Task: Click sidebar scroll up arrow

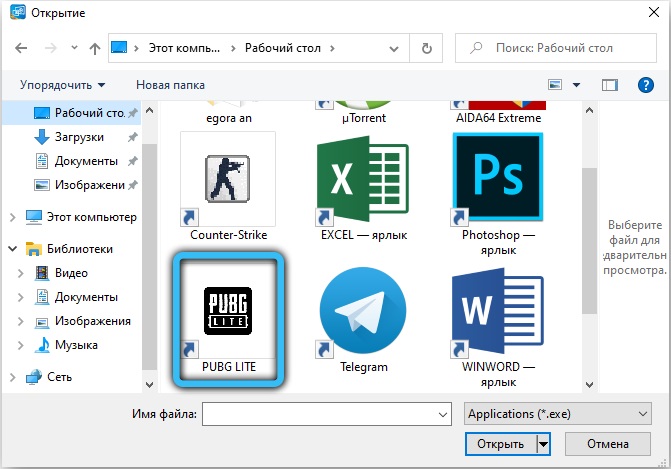Action: pyautogui.click(x=149, y=110)
